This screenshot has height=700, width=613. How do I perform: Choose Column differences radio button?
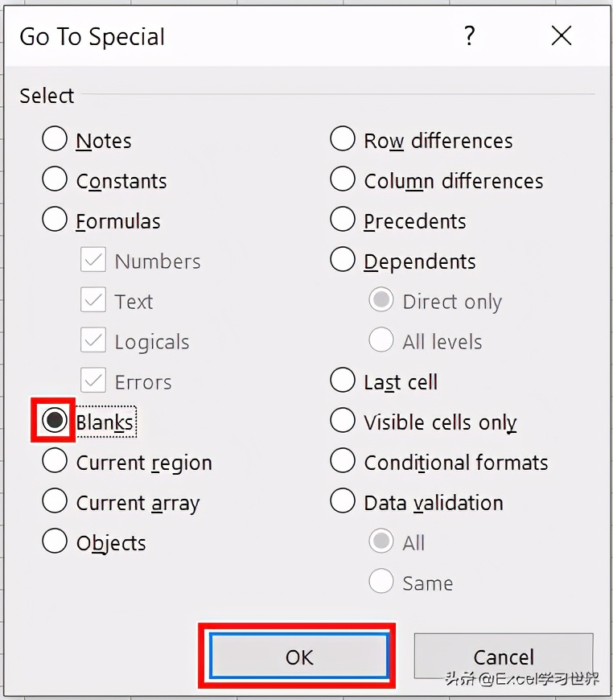pyautogui.click(x=343, y=179)
